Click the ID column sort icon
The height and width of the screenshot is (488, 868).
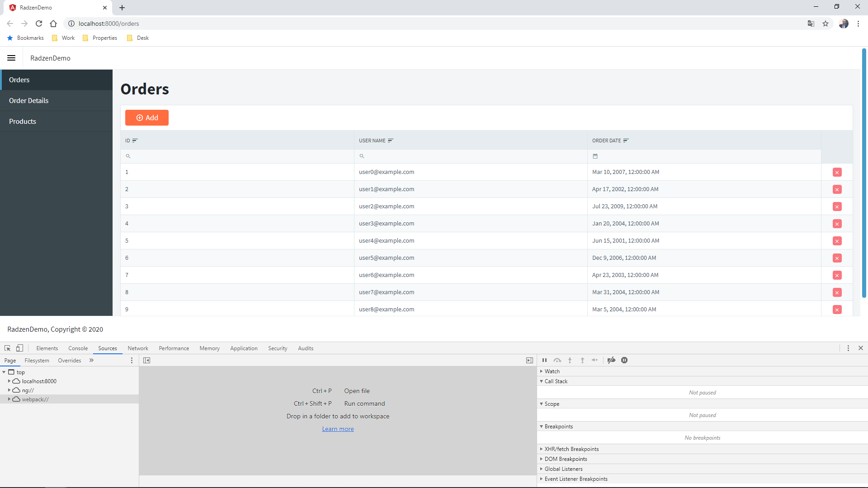135,141
